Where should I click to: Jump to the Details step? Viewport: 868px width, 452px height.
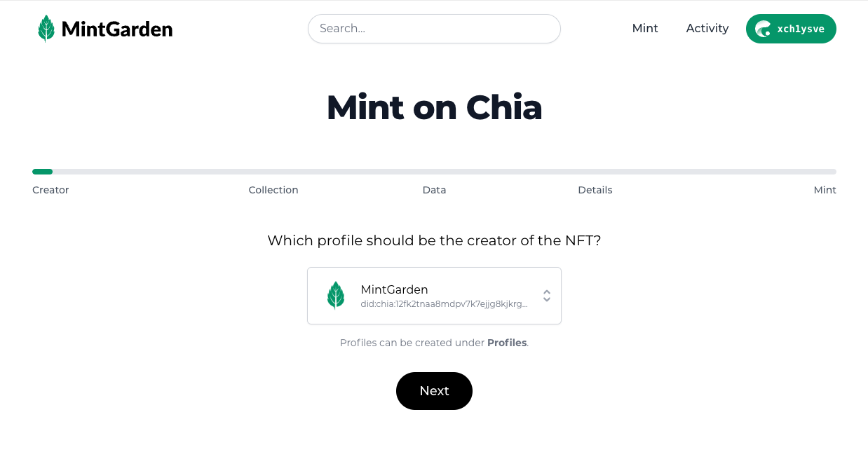tap(595, 190)
